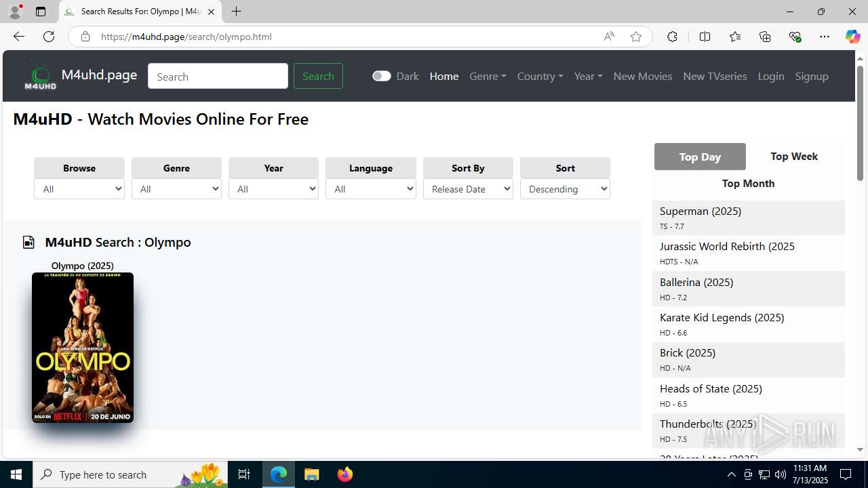Click the Windows taskbar search box
The height and width of the screenshot is (488, 868).
click(x=131, y=474)
